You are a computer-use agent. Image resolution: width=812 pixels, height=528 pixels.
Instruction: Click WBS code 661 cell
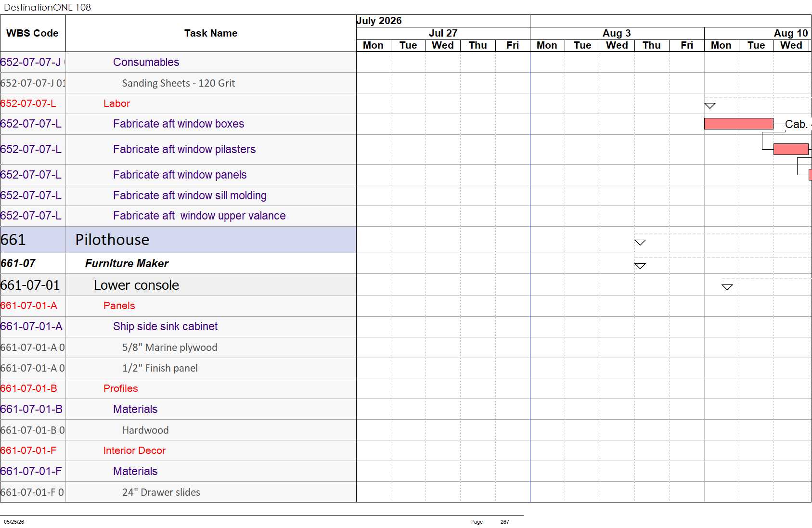[x=33, y=240]
